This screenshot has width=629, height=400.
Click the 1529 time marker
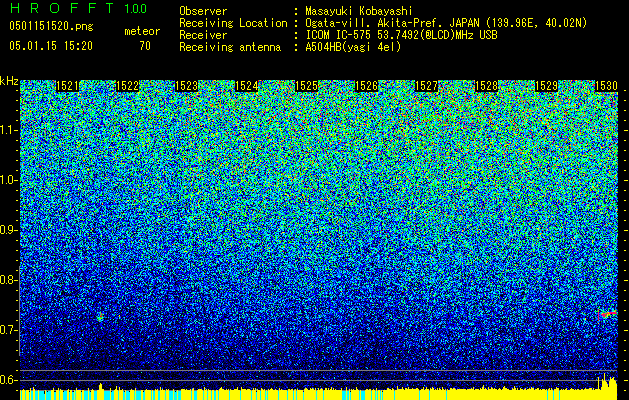[x=546, y=86]
